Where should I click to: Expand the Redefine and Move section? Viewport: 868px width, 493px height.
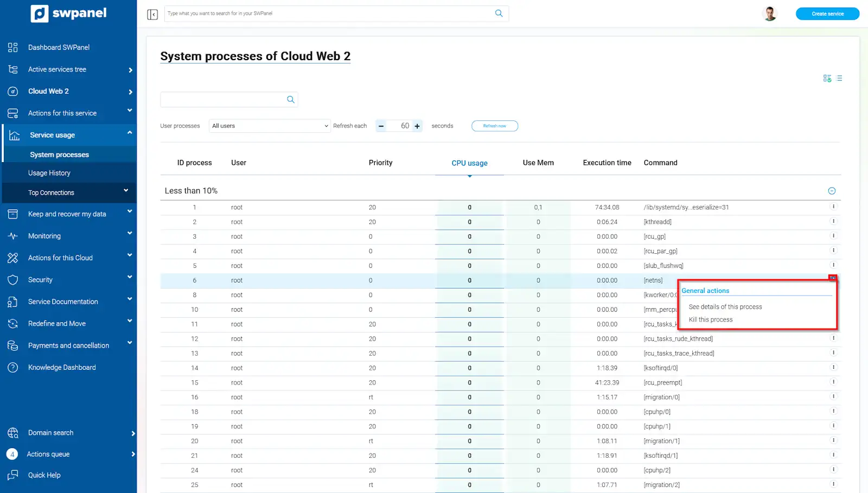coord(130,321)
